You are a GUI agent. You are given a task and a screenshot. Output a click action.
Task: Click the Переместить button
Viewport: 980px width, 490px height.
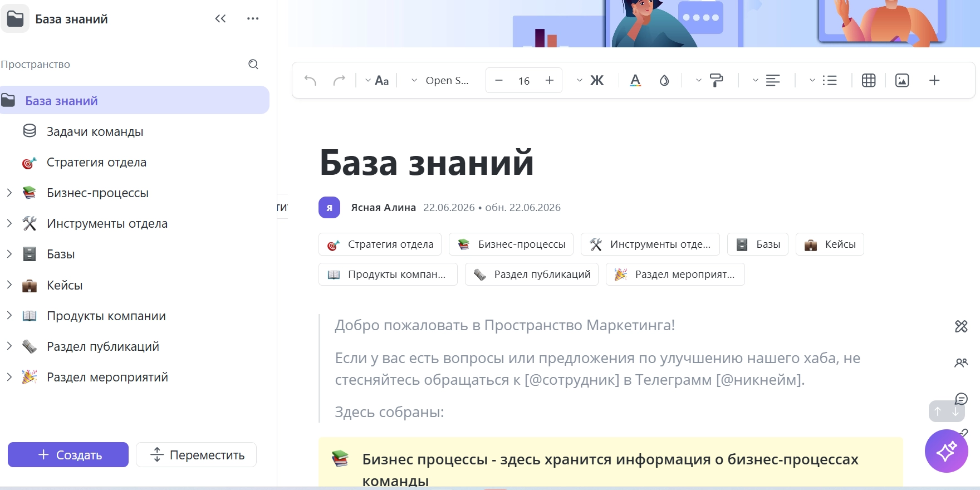(196, 455)
